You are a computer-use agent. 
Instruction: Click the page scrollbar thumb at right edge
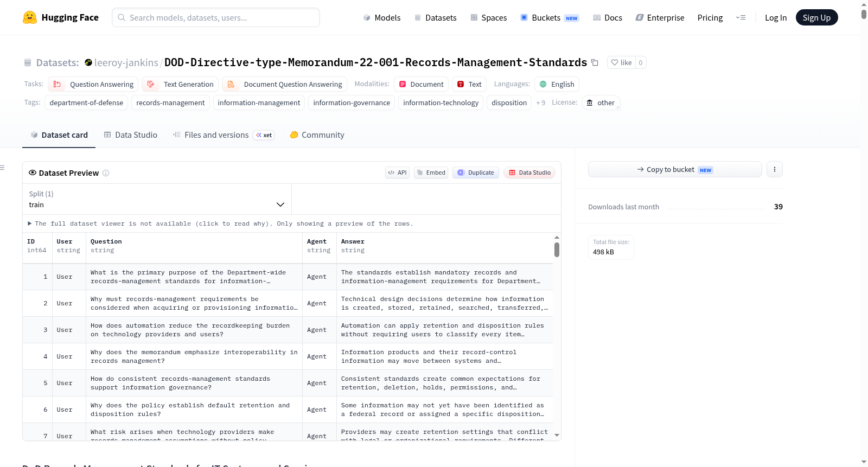864,14
